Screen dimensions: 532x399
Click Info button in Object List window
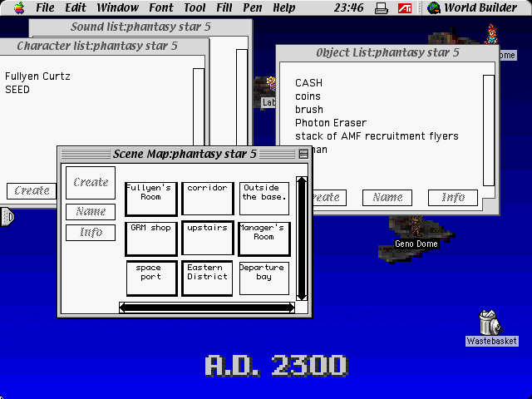pyautogui.click(x=453, y=198)
